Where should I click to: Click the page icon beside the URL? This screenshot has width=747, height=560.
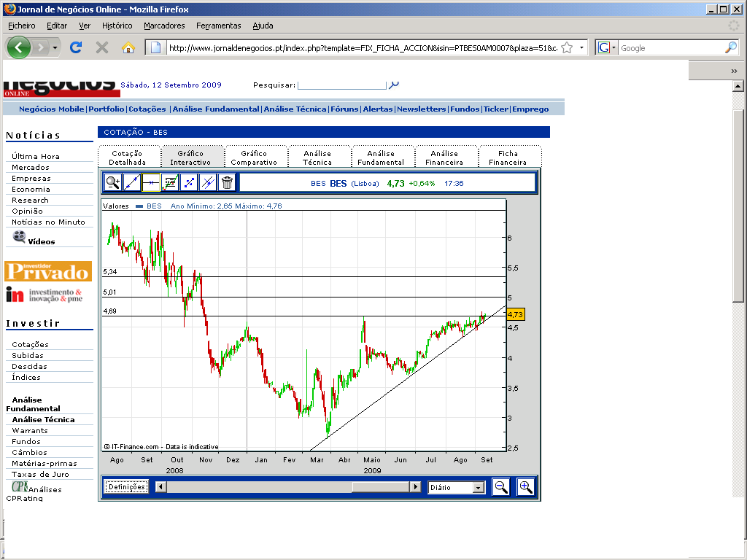click(x=155, y=47)
